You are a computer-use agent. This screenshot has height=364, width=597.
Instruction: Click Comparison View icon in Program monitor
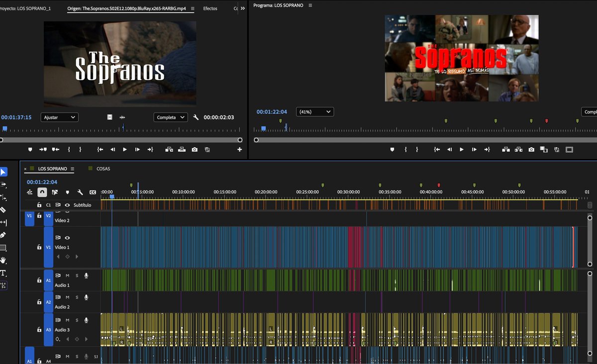544,149
